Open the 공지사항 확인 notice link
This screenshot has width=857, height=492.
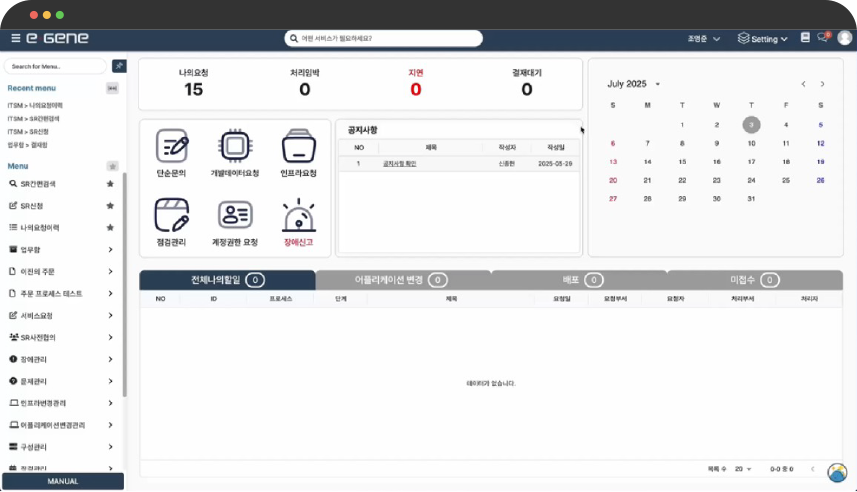click(399, 163)
